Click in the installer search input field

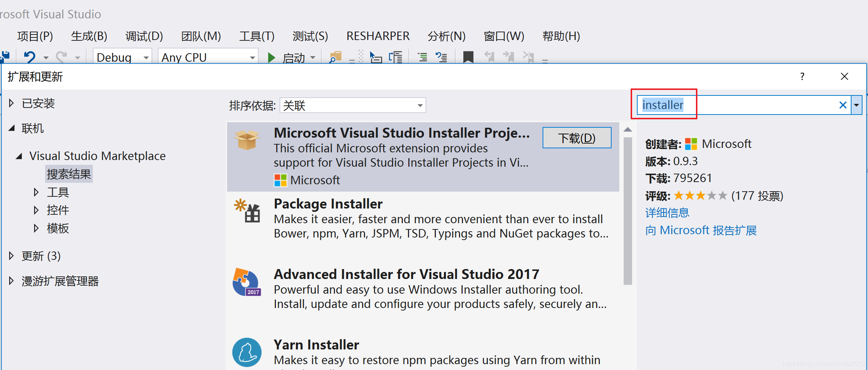pyautogui.click(x=737, y=105)
